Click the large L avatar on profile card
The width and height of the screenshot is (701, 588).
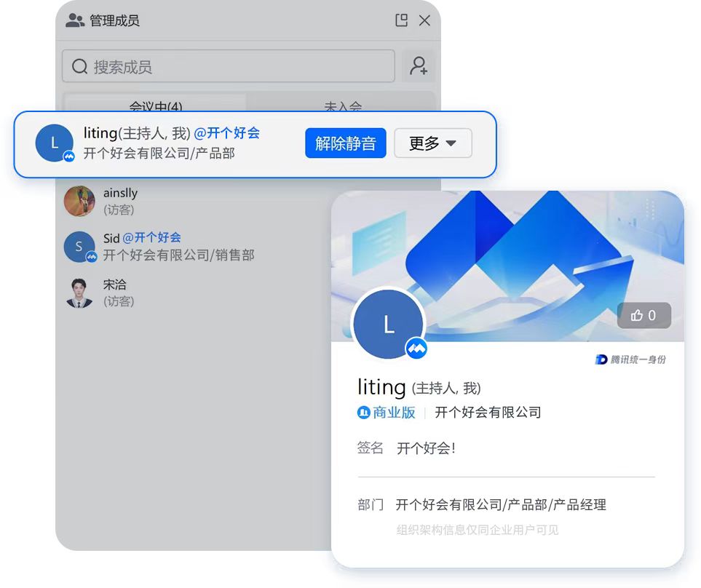(x=389, y=324)
